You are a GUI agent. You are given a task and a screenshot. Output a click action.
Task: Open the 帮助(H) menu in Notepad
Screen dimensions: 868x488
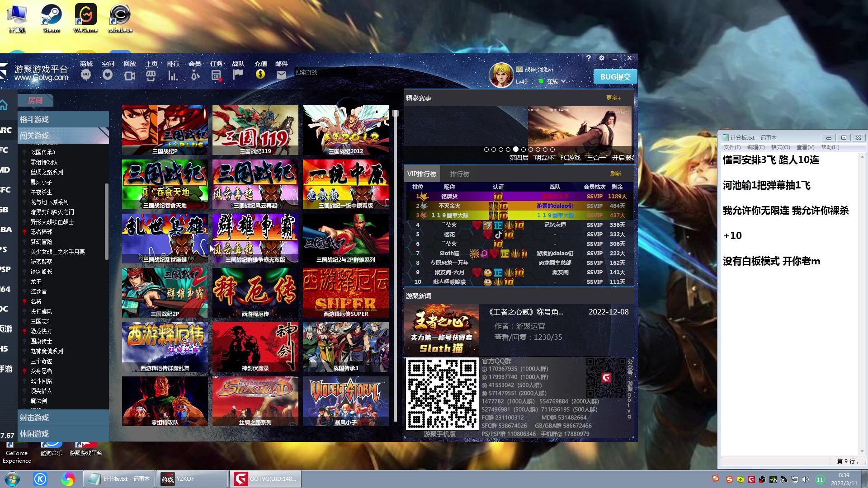830,147
